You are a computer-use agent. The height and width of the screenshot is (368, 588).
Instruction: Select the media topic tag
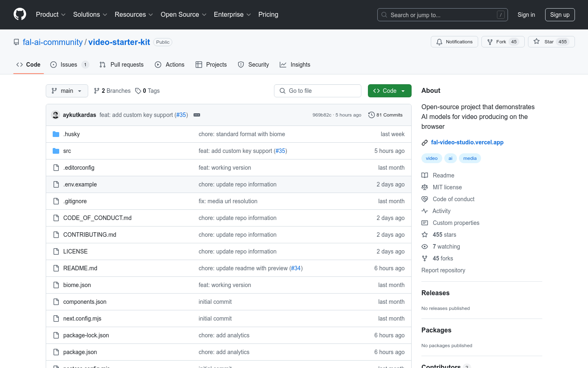point(470,158)
